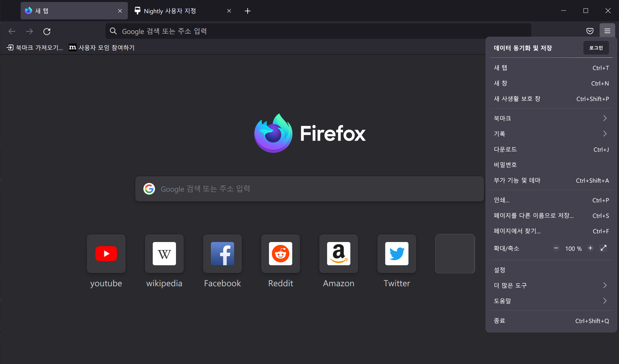The image size is (619, 364).
Task: Open 새 사생활 보호 창
Action: [551, 99]
